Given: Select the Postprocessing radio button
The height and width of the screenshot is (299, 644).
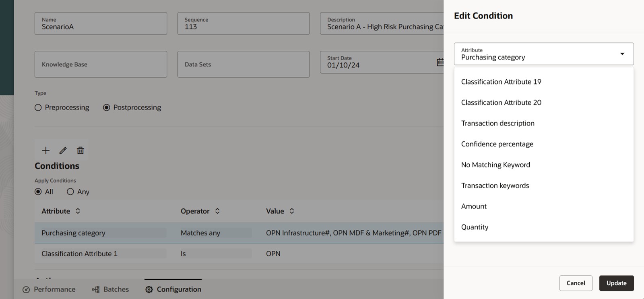Looking at the screenshot, I should click(107, 107).
